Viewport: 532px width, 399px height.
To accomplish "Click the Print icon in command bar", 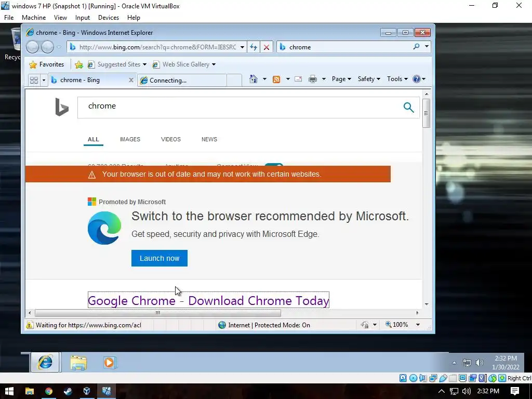I will pyautogui.click(x=312, y=79).
